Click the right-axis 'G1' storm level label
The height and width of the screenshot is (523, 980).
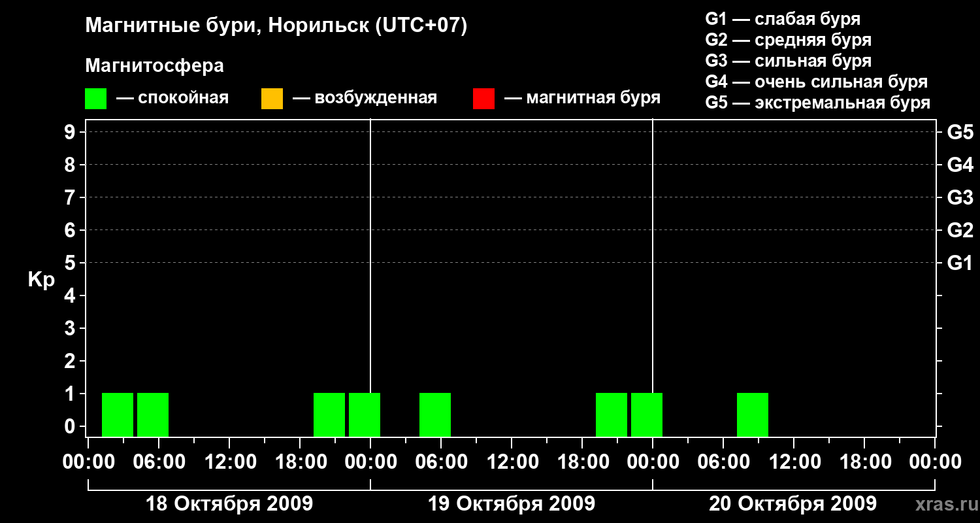(960, 263)
